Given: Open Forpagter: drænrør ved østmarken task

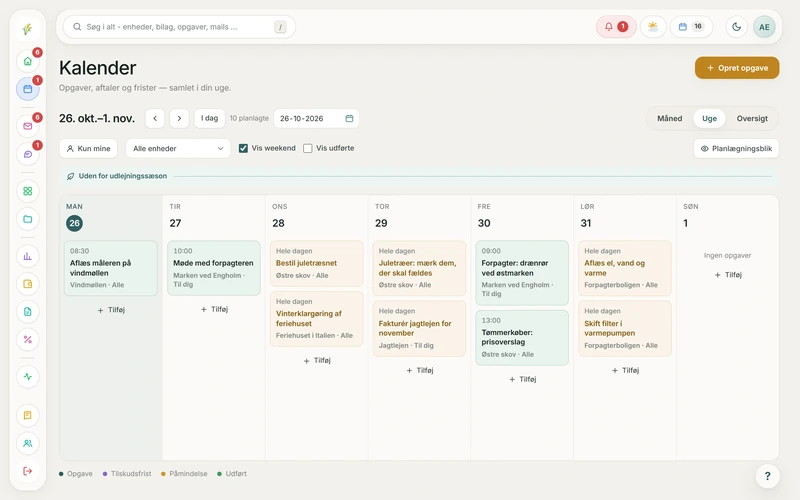Looking at the screenshot, I should [x=522, y=272].
